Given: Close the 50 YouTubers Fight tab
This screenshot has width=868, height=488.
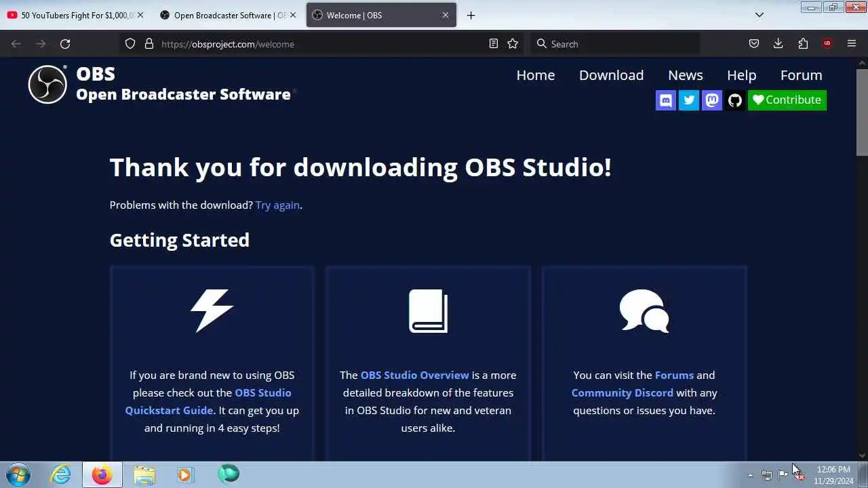Looking at the screenshot, I should point(140,15).
